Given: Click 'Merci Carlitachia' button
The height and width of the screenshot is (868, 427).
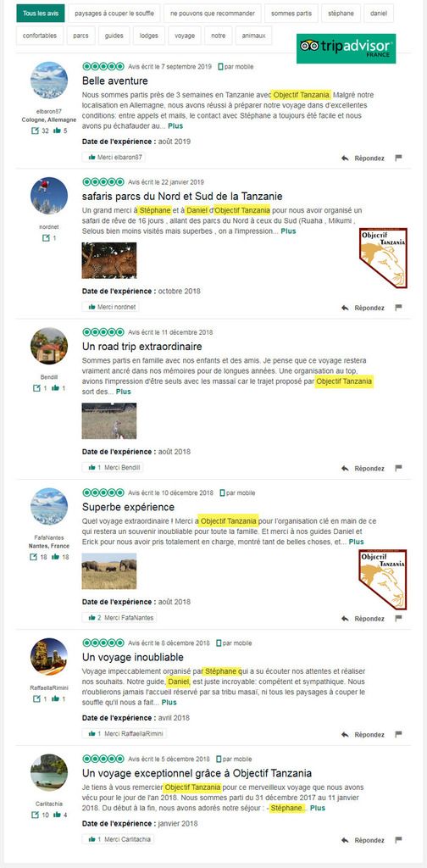Looking at the screenshot, I should pyautogui.click(x=118, y=839).
